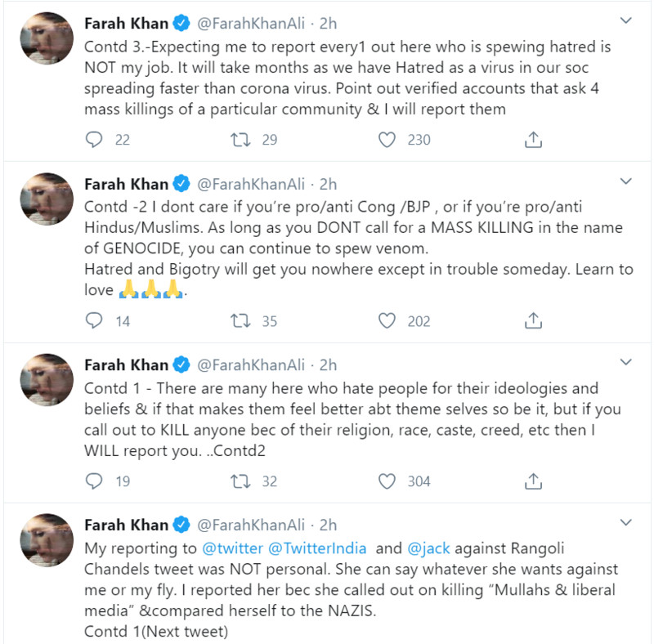Screen dimensions: 654x644
Task: Share the 'Contd -2' tweet
Action: coord(533,320)
